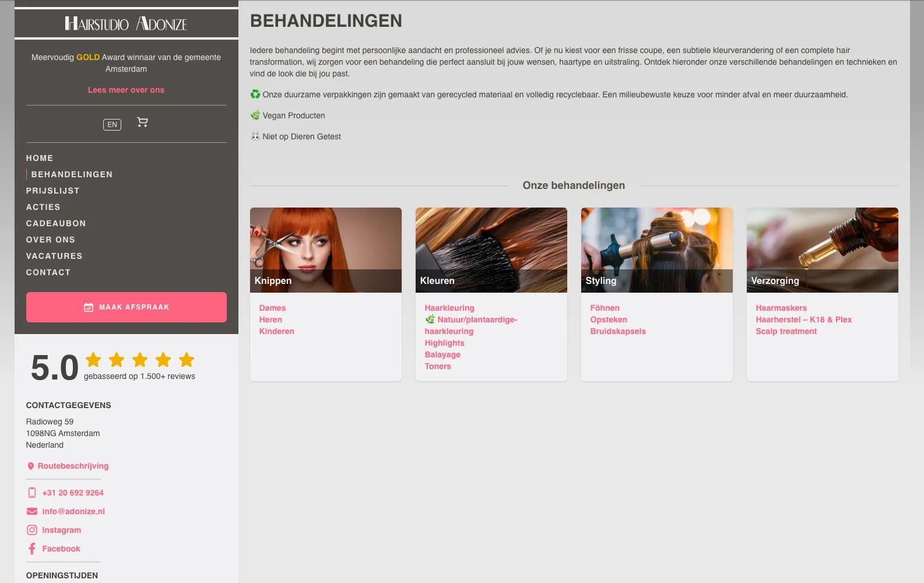Click the OPENINGSTIJDEN heading
The width and height of the screenshot is (924, 583).
tap(62, 575)
